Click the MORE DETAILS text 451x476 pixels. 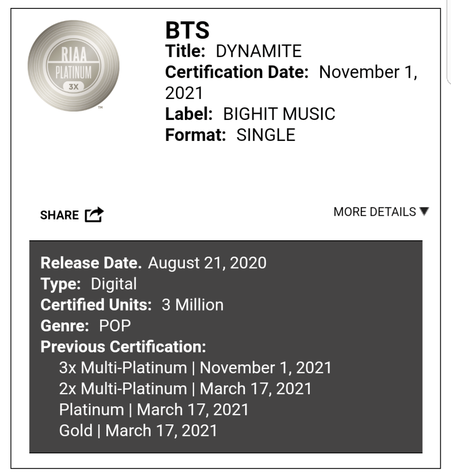(374, 212)
